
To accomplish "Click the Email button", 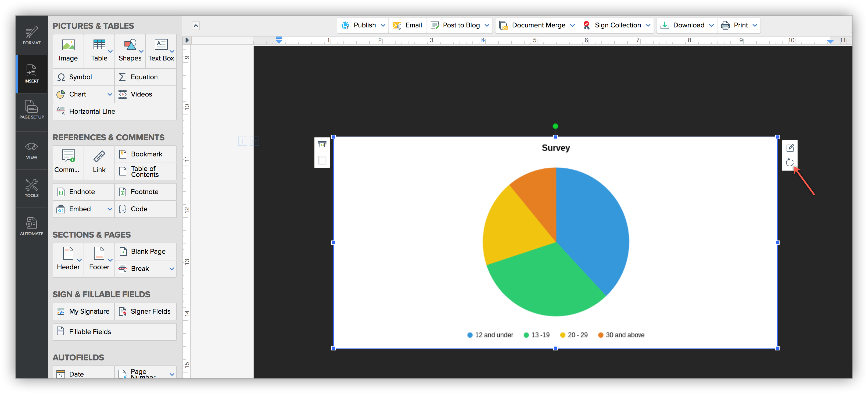I will [407, 25].
